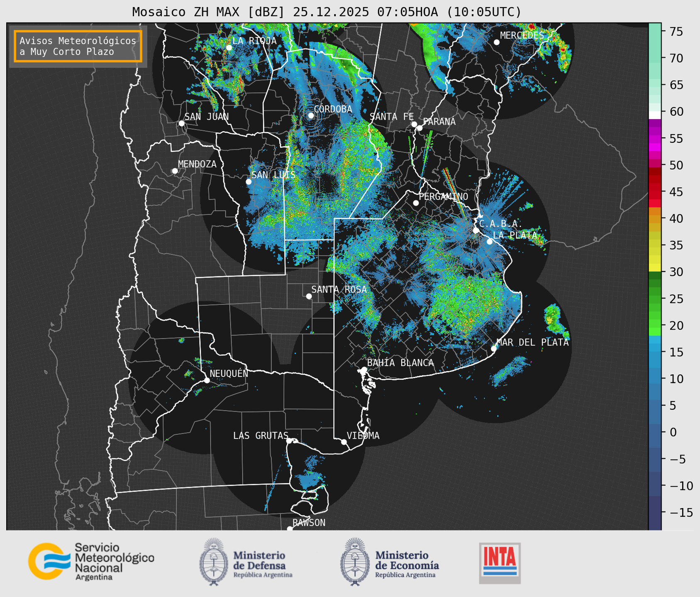Click the CORDOBA city marker dot

click(x=311, y=115)
